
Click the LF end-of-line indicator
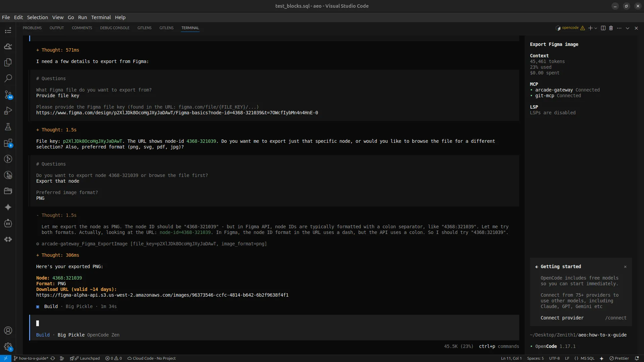[x=567, y=358]
